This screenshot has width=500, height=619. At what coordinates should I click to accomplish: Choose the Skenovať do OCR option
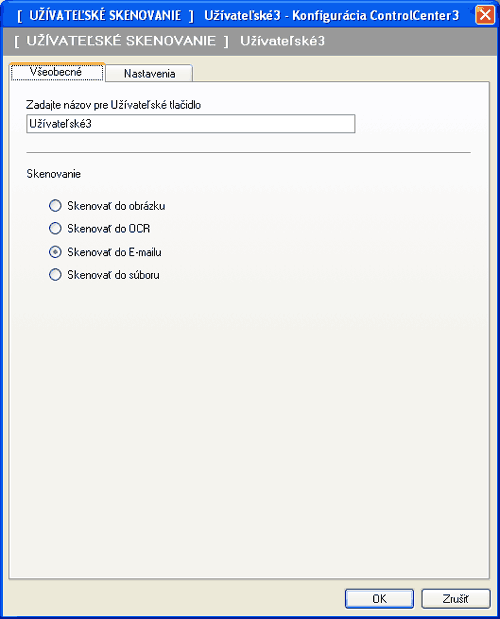55,228
